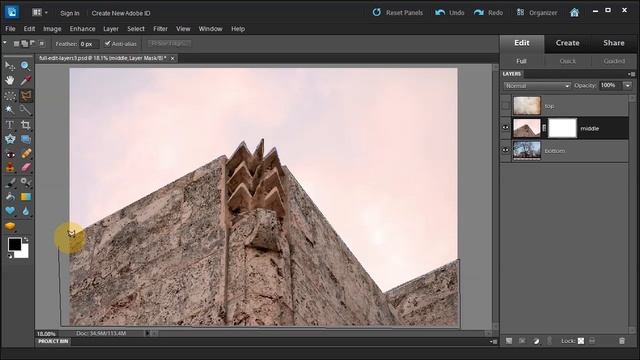This screenshot has width=640, height=360.
Task: Open the Photoshop Elements app logo
Action: [12, 12]
